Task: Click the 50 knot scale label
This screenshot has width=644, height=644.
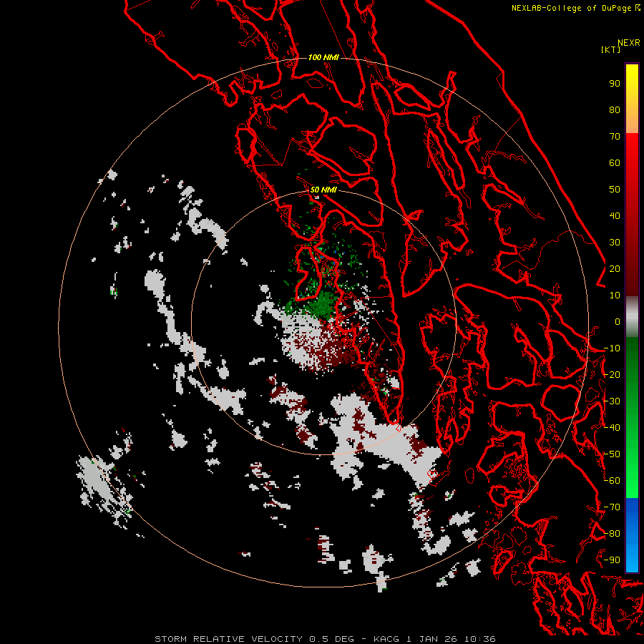Action: pos(615,190)
